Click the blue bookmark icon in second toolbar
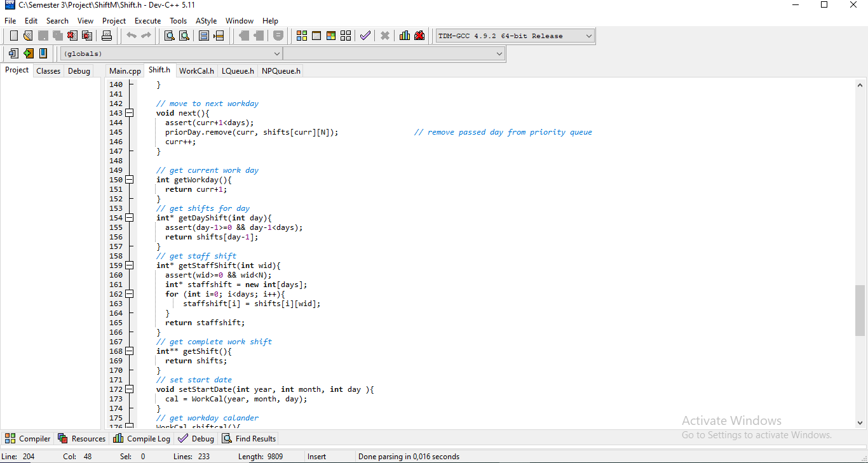Image resolution: width=868 pixels, height=463 pixels. 43,53
